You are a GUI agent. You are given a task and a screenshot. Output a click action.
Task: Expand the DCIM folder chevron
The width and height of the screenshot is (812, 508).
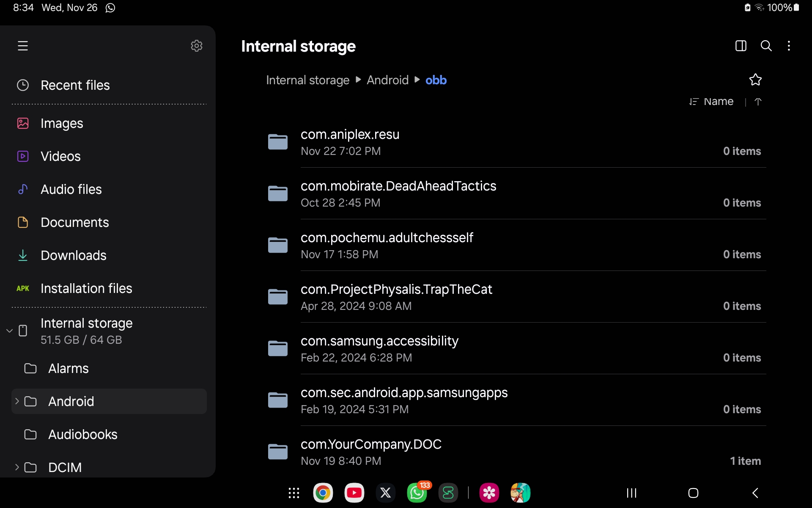(17, 467)
